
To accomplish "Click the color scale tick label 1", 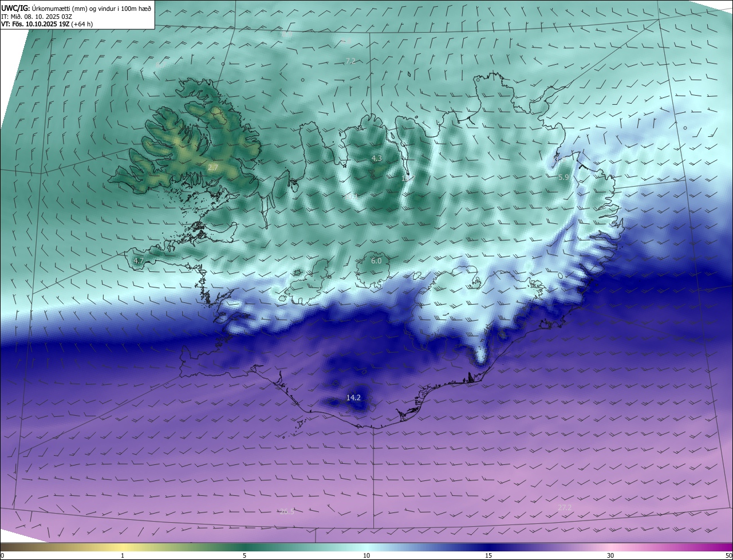I will [123, 555].
